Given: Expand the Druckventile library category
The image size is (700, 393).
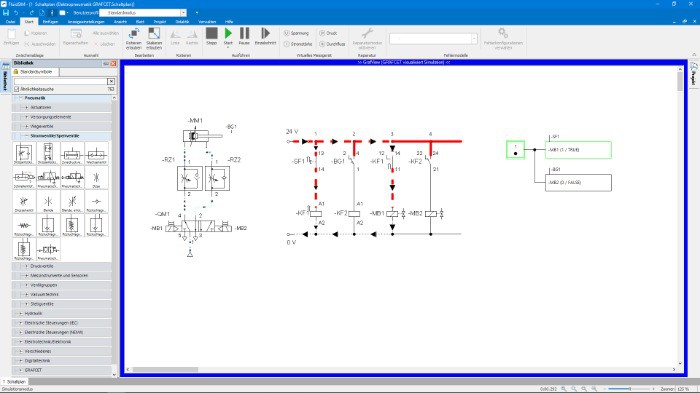Looking at the screenshot, I should 26,266.
